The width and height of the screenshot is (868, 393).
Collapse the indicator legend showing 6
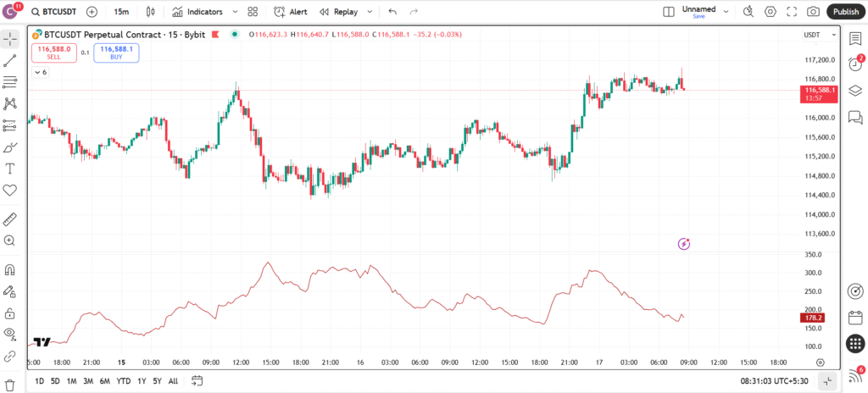40,73
